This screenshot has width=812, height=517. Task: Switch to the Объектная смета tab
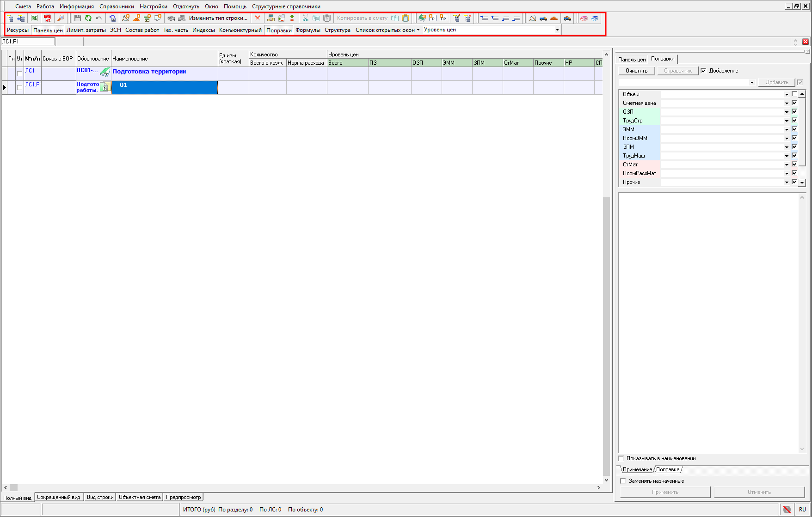(139, 497)
